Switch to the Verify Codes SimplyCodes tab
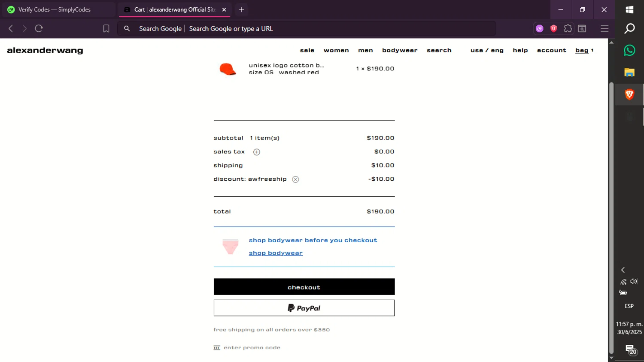The height and width of the screenshot is (362, 644). 58,9
